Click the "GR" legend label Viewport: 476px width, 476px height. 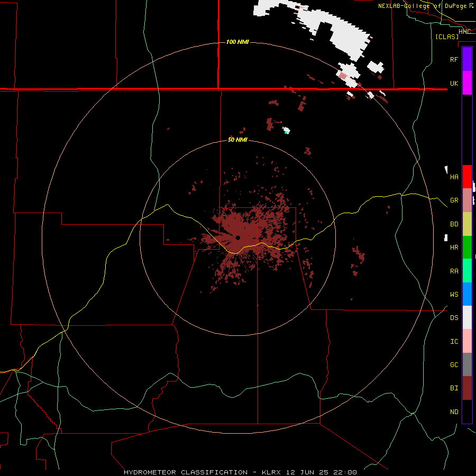[454, 200]
